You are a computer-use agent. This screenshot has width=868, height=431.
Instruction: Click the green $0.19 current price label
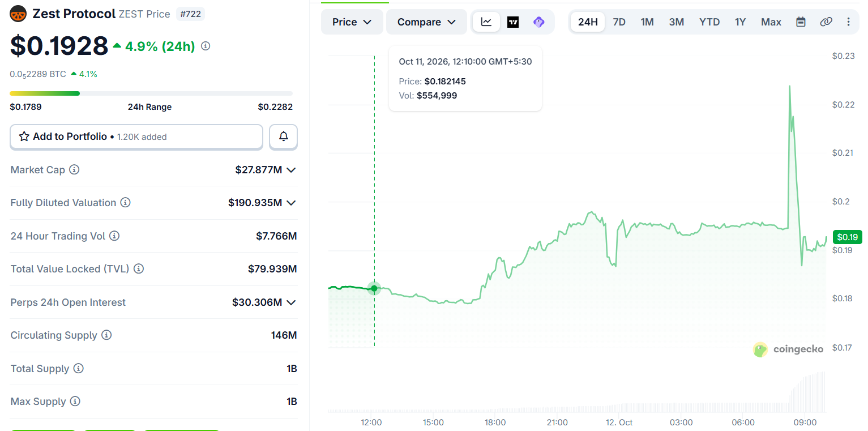tap(847, 237)
